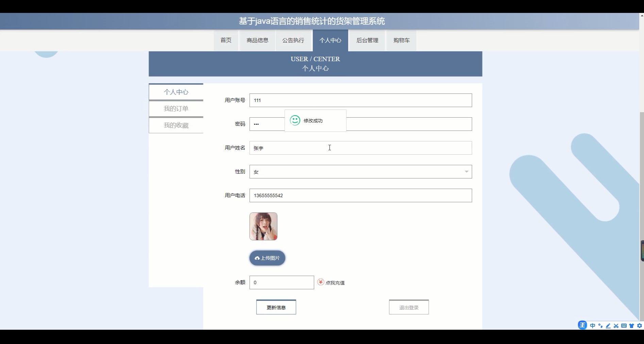Click the input method logo icon
Screen dimensions: 644x344
pos(582,325)
